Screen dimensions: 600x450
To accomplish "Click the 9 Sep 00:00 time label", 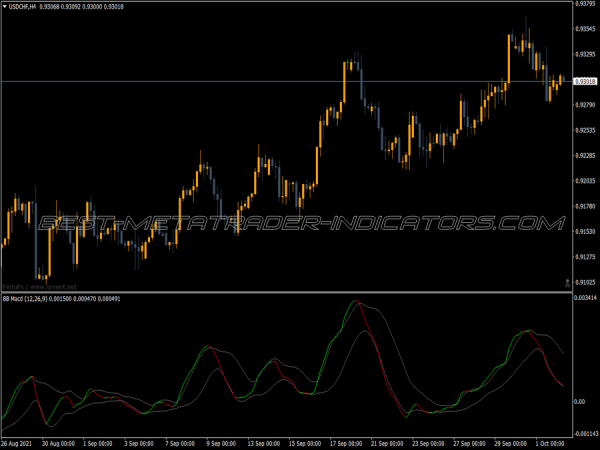I will pyautogui.click(x=221, y=444).
